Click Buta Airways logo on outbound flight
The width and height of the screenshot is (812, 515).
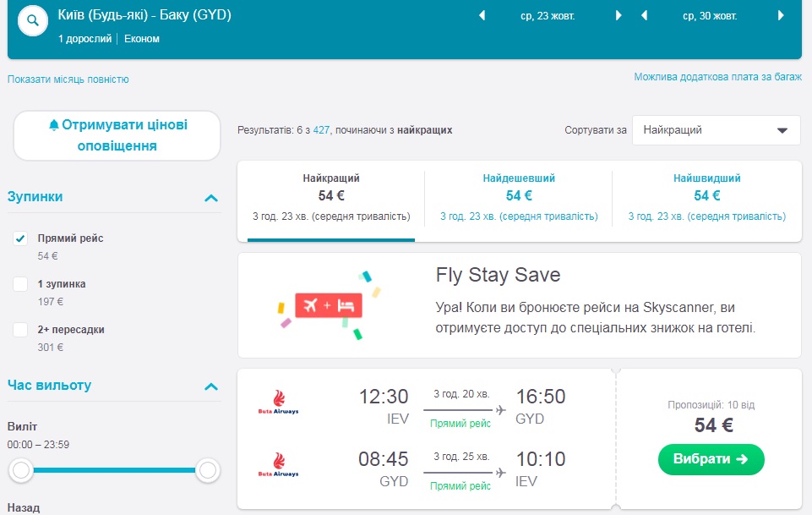(x=278, y=403)
